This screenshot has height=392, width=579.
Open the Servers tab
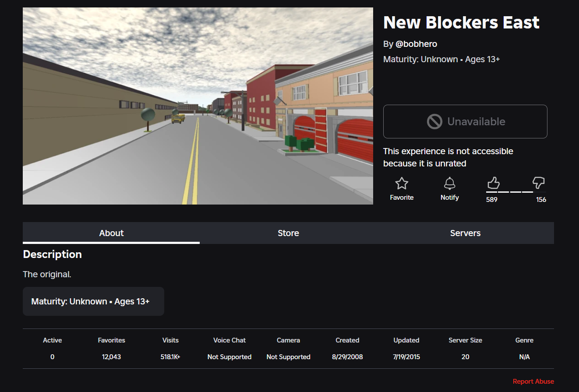(465, 233)
